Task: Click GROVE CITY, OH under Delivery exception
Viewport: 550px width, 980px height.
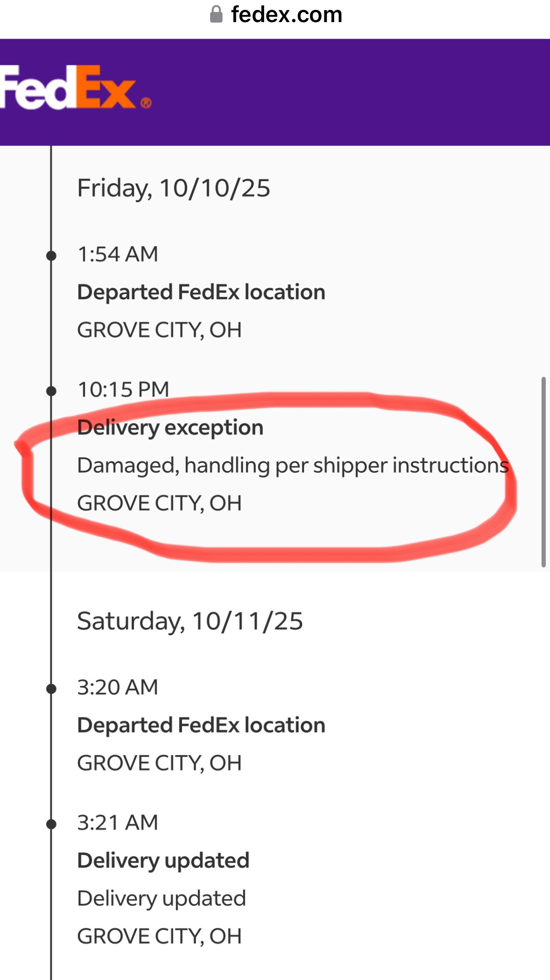Action: click(x=159, y=503)
